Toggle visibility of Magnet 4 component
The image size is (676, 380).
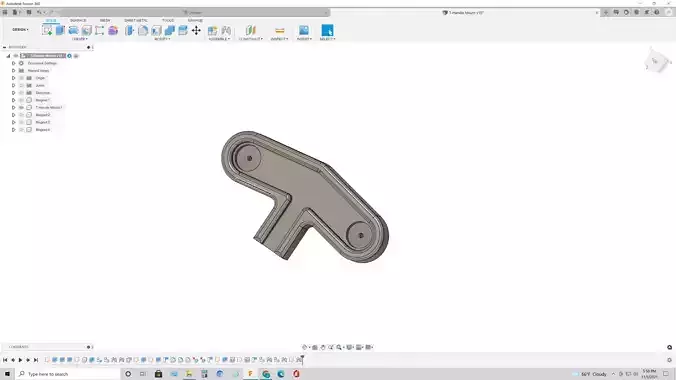(21, 129)
